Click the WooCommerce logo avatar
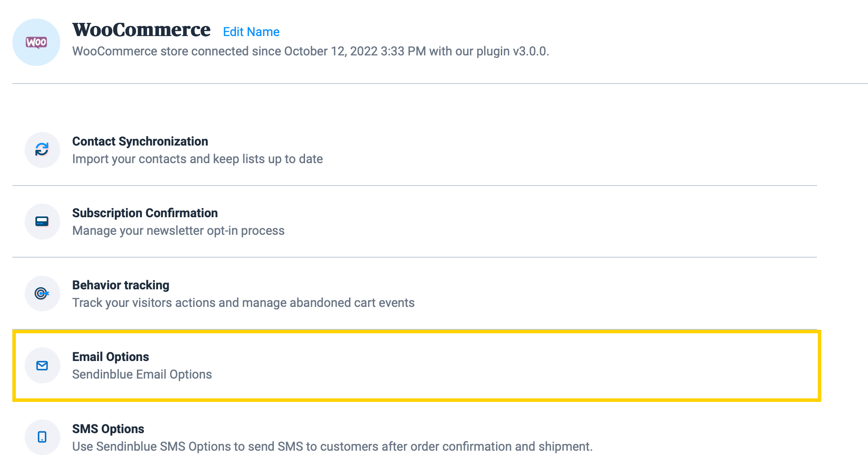The width and height of the screenshot is (868, 474). click(36, 42)
